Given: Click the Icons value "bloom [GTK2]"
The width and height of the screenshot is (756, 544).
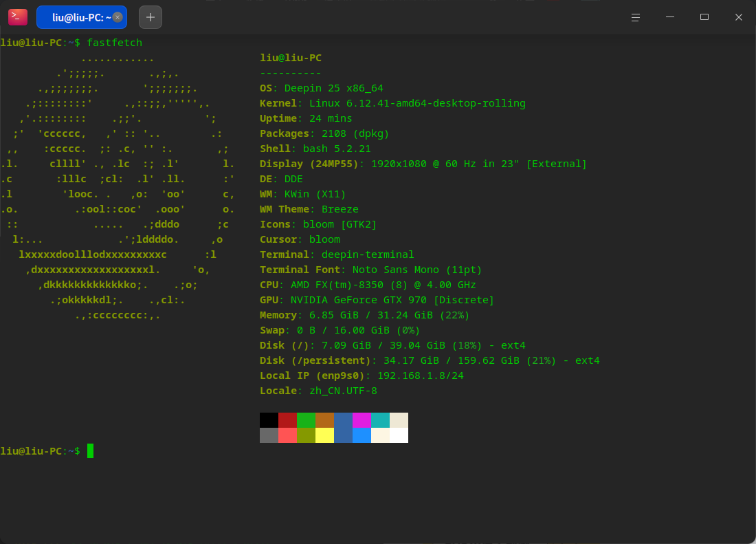Looking at the screenshot, I should 340,224.
